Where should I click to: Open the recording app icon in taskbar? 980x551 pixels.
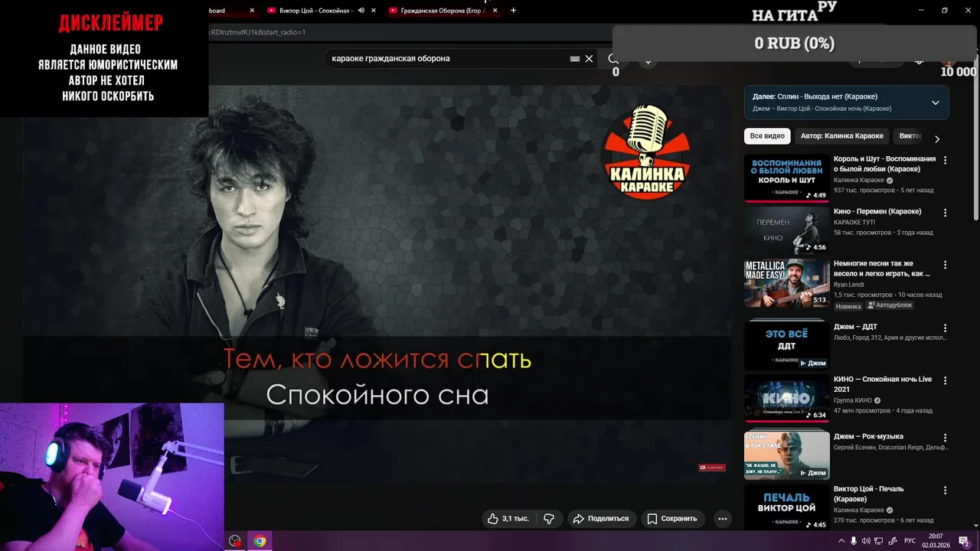pos(235,541)
